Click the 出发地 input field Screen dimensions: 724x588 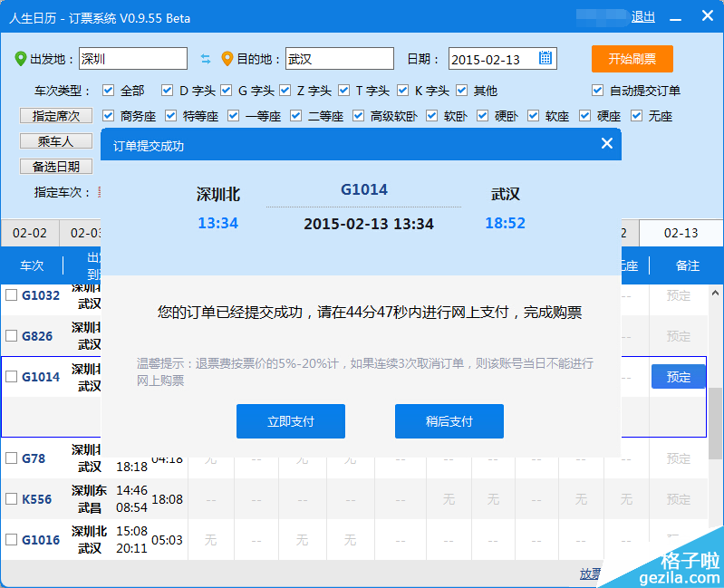tap(132, 59)
